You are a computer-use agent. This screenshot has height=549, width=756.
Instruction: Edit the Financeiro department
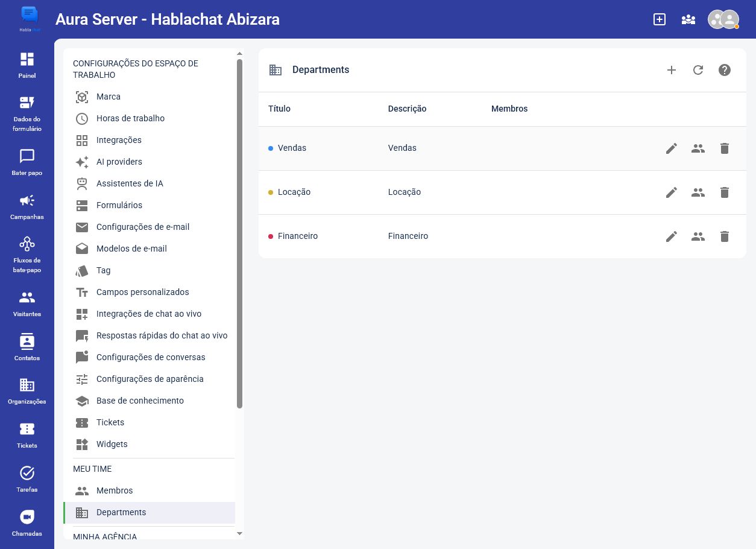(672, 236)
